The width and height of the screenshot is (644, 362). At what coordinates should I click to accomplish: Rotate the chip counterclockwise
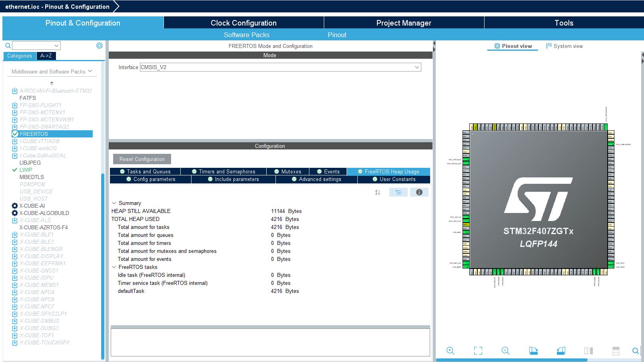pos(561,351)
